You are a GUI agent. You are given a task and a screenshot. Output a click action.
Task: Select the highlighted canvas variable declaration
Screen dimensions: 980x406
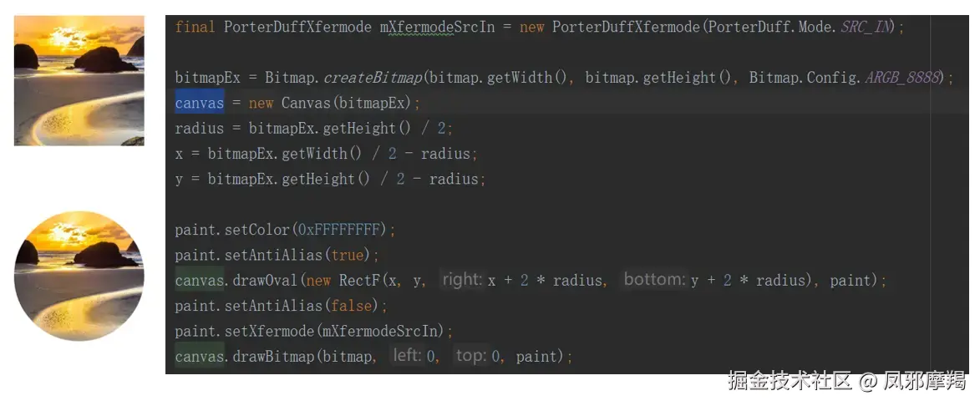(200, 103)
